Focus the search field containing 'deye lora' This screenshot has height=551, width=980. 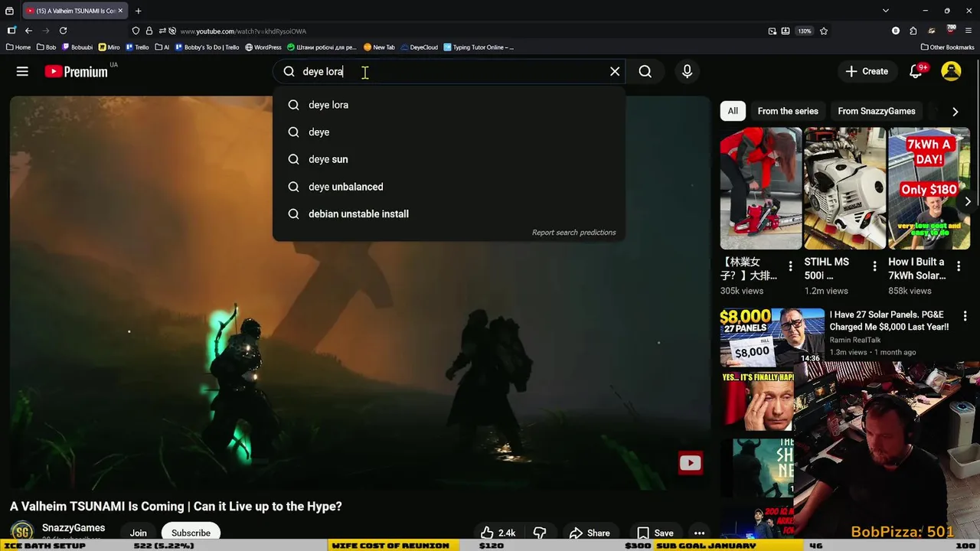pyautogui.click(x=448, y=71)
